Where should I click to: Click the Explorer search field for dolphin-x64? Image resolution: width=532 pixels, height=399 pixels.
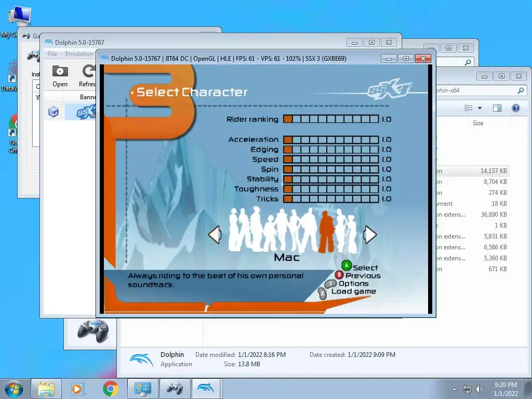click(481, 90)
